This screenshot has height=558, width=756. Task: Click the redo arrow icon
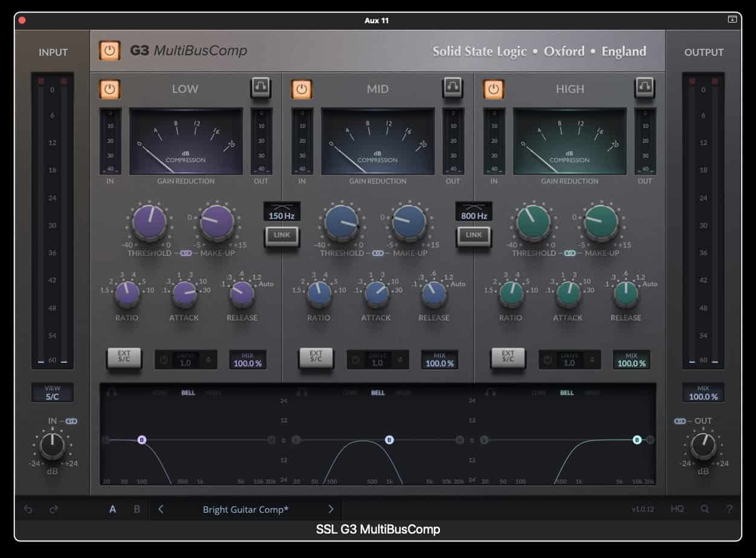tap(54, 509)
